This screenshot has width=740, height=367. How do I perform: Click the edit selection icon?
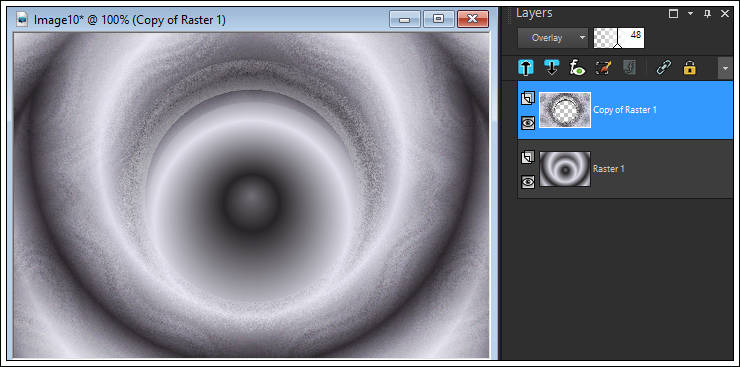click(603, 68)
